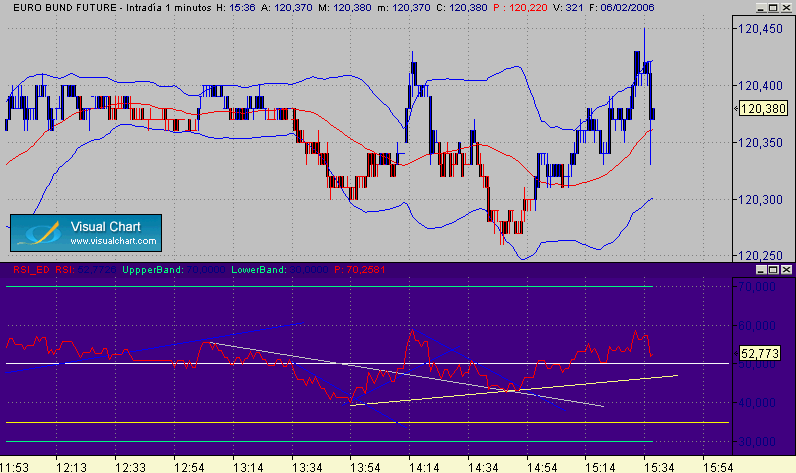Click the 12:54 time axis label
The image size is (796, 473).
189,467
